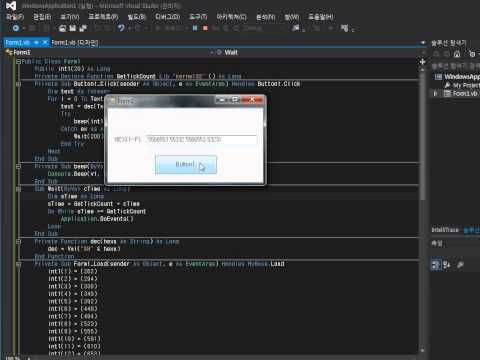Click the My Project wrench icon

tap(447, 85)
